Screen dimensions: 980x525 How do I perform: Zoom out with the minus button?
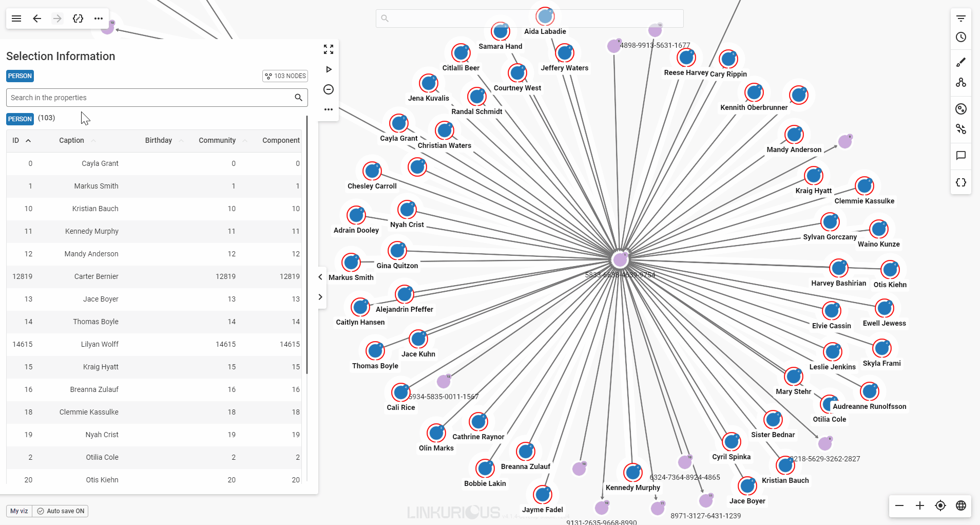899,505
